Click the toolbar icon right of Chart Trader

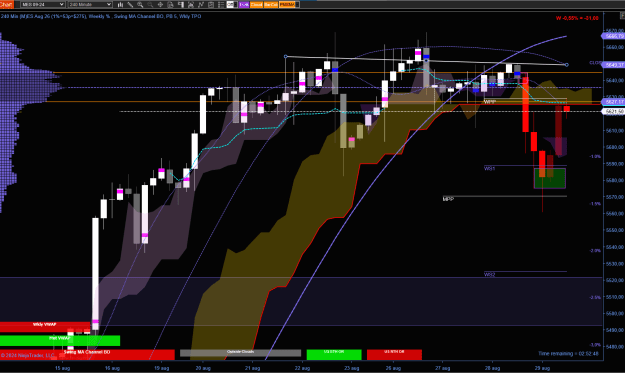tap(191, 5)
